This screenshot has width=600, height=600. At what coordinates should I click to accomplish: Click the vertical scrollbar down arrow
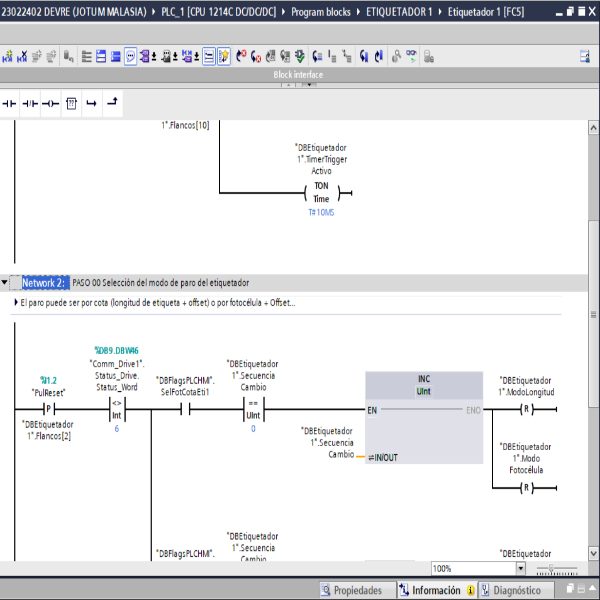tap(593, 553)
